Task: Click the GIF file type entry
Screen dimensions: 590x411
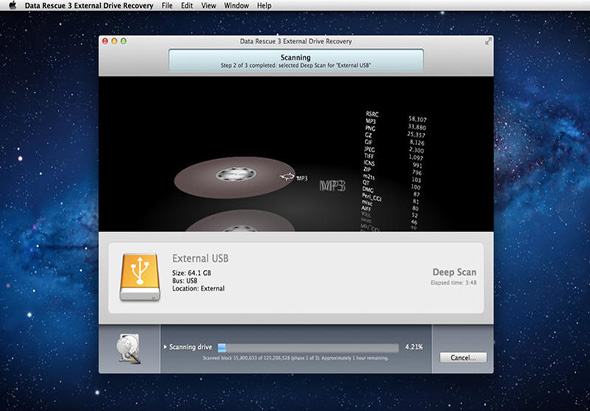Action: tap(368, 142)
